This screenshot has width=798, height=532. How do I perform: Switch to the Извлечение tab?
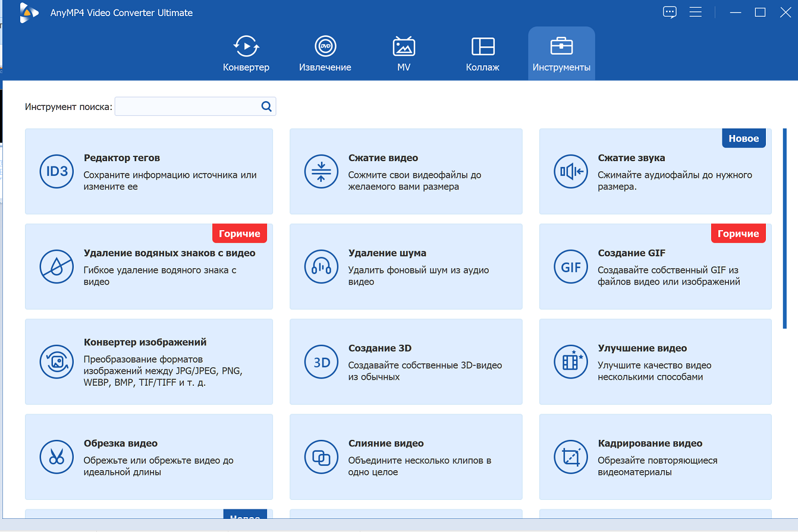pyautogui.click(x=325, y=53)
